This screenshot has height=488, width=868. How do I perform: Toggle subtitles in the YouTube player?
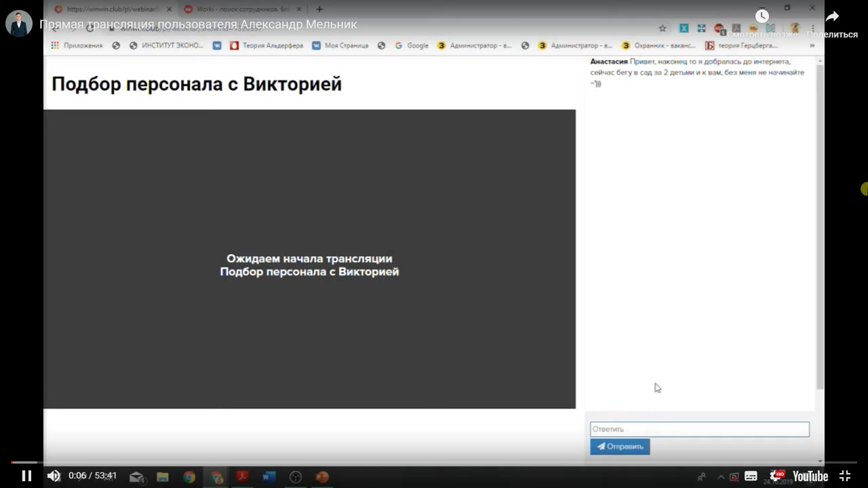click(751, 476)
